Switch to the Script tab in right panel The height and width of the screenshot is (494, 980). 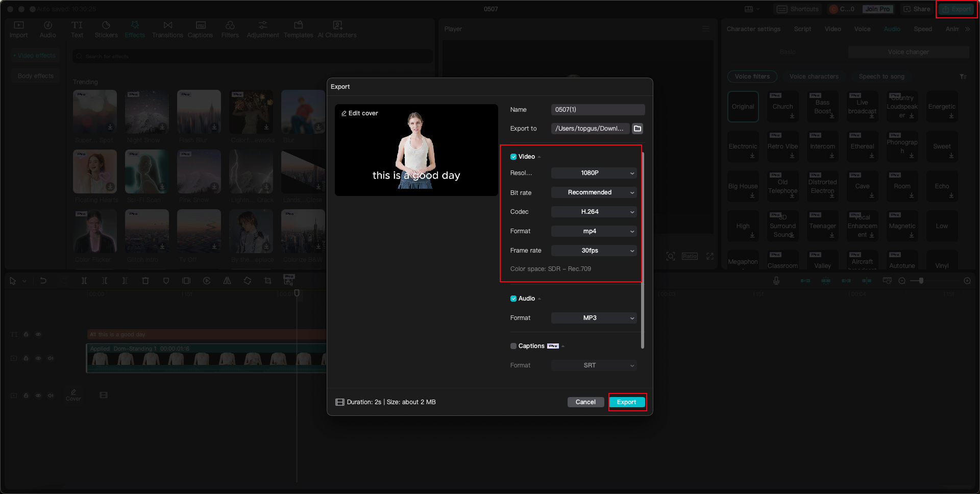click(x=802, y=29)
